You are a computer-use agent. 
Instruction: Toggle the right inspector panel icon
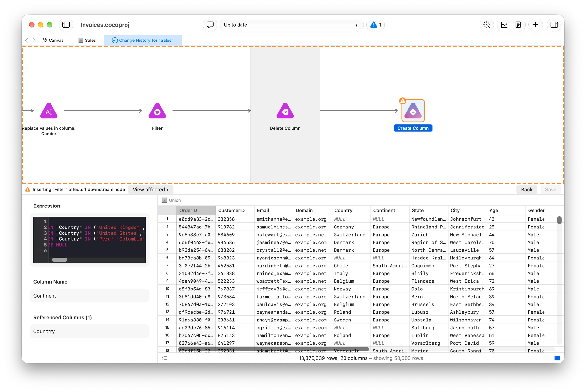pos(554,25)
